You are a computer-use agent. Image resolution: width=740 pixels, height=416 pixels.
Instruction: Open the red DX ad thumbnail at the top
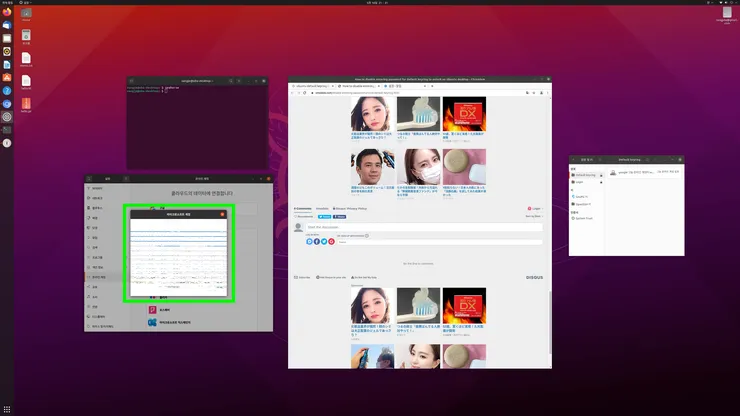(464, 114)
